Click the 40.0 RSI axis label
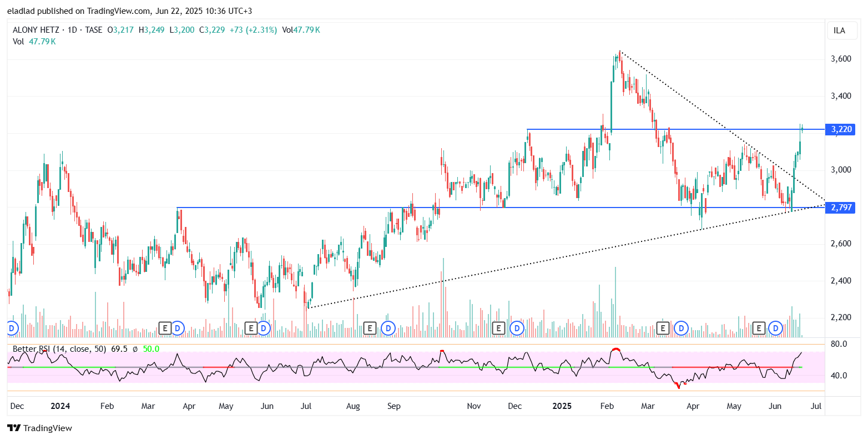Viewport: 868px width, 440px height. [x=840, y=376]
